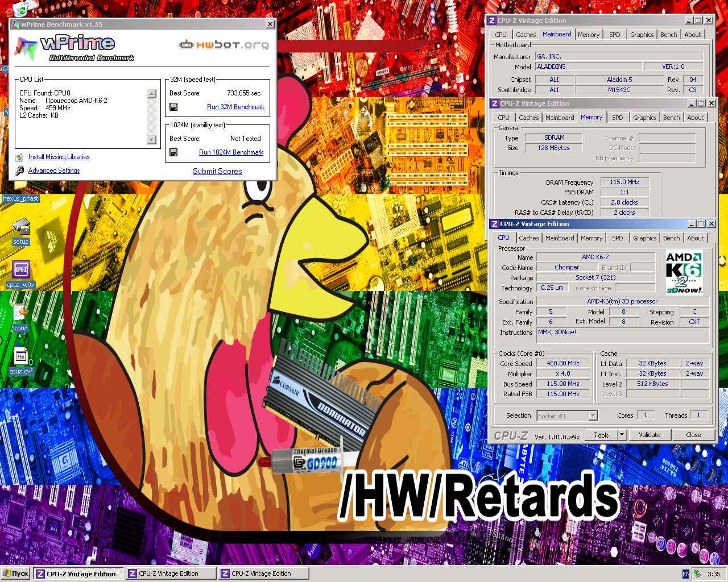Open CPU tab in the Memory window

pyautogui.click(x=504, y=118)
